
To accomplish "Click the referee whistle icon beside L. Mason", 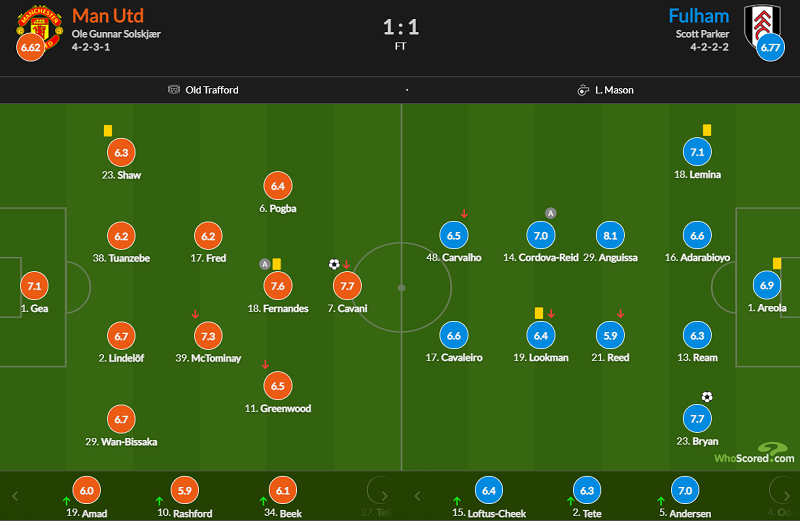I will 583,90.
